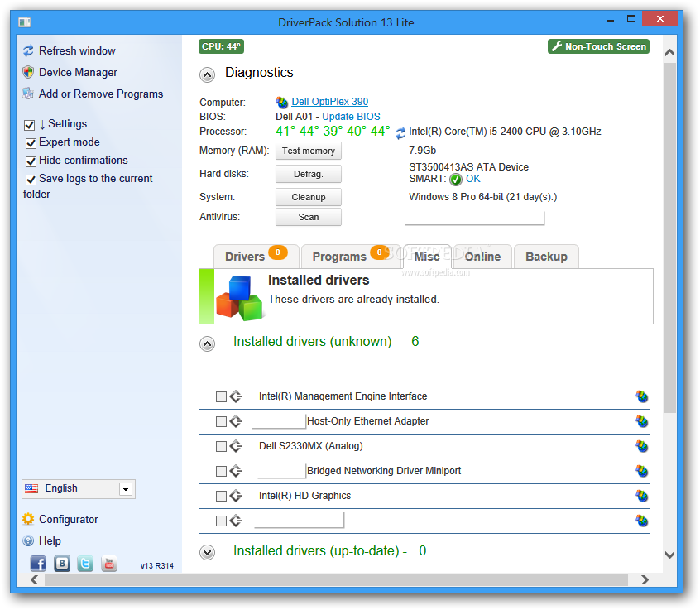Screen dimensions: 700x610
Task: Click the Refresh window arrows icon
Action: click(x=29, y=51)
